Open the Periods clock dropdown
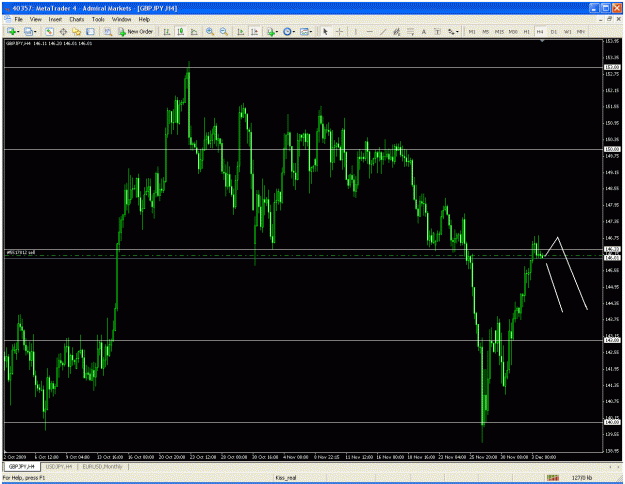 click(289, 31)
